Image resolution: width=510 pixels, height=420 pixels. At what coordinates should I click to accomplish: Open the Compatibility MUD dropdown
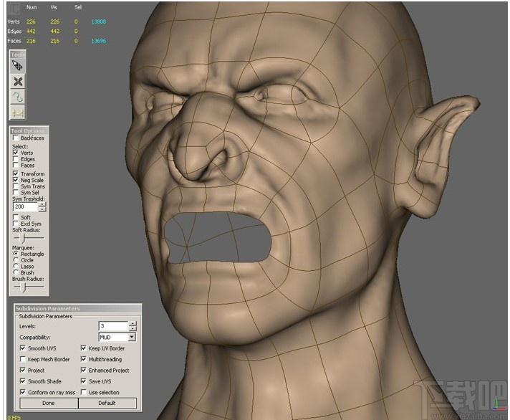[x=132, y=337]
